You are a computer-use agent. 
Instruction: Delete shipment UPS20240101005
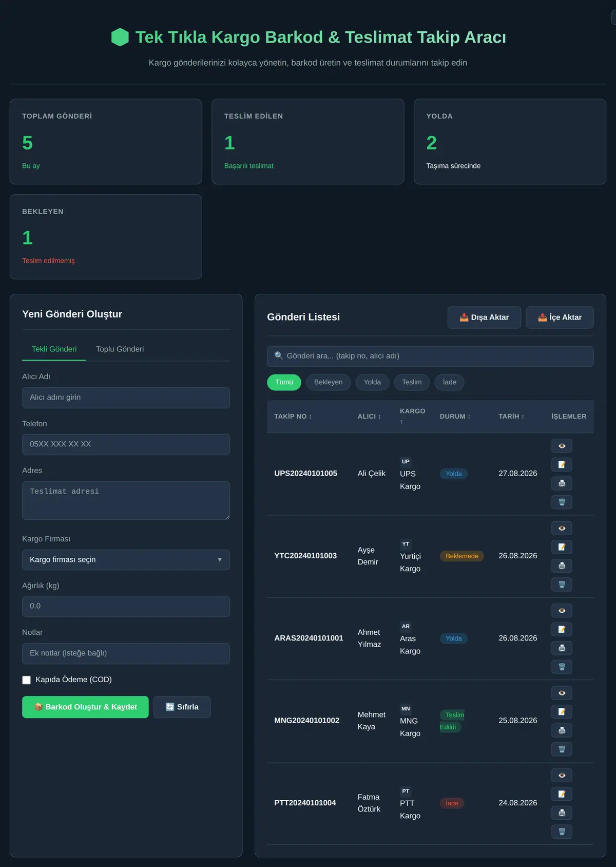coord(562,502)
